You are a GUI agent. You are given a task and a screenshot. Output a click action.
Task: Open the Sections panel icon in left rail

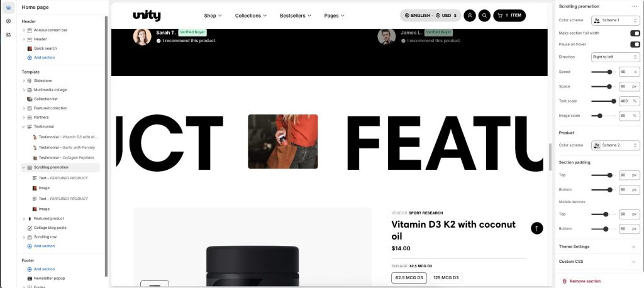point(8,8)
